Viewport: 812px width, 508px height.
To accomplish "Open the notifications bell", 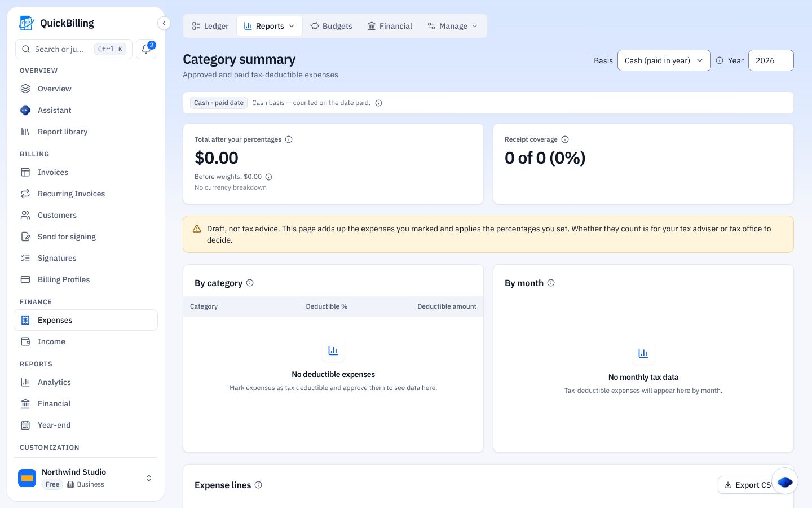I will coord(146,49).
